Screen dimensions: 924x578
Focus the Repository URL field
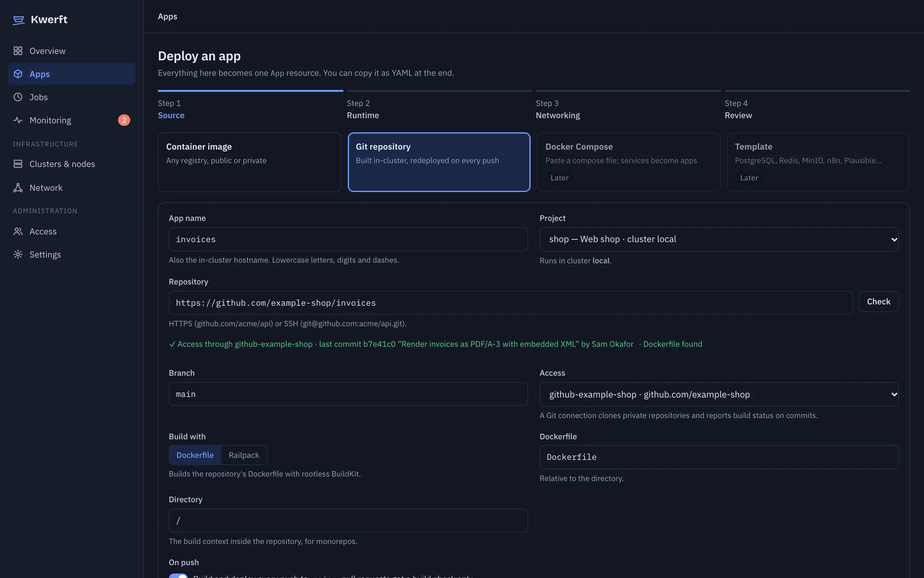[x=511, y=303]
